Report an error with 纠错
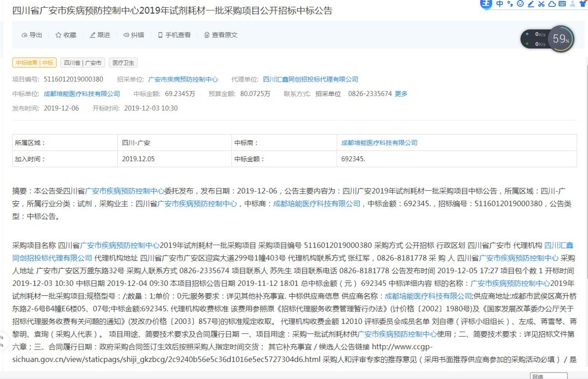Screen dimensions: 588x379 pyautogui.click(x=134, y=35)
